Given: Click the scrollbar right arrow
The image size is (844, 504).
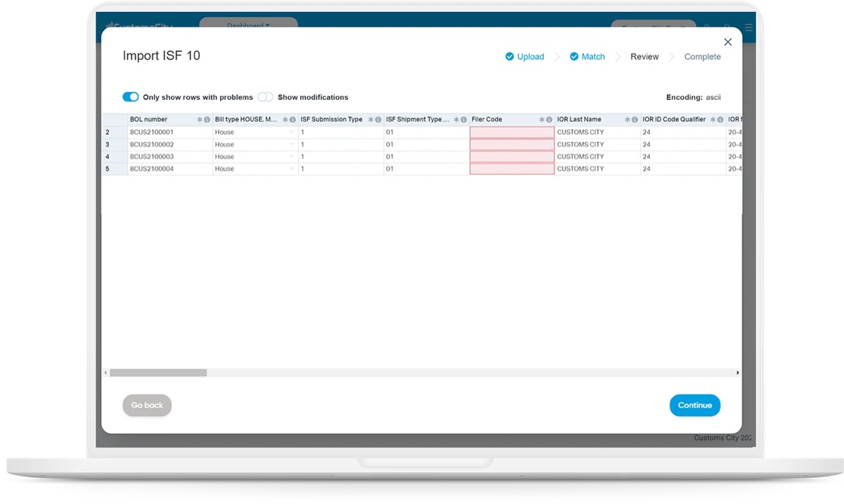Looking at the screenshot, I should [x=738, y=373].
